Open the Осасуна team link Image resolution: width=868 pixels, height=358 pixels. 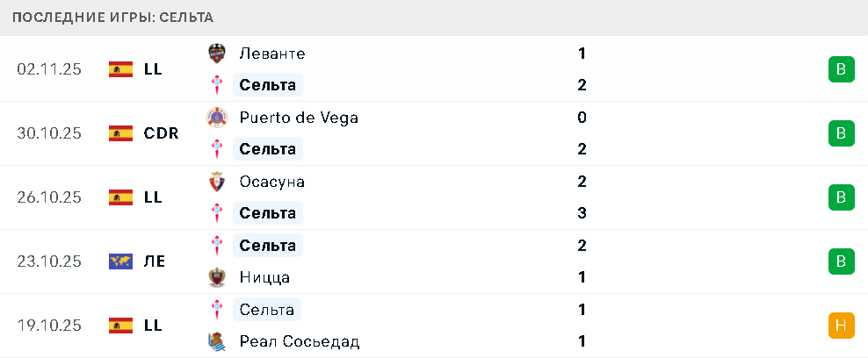click(x=272, y=182)
